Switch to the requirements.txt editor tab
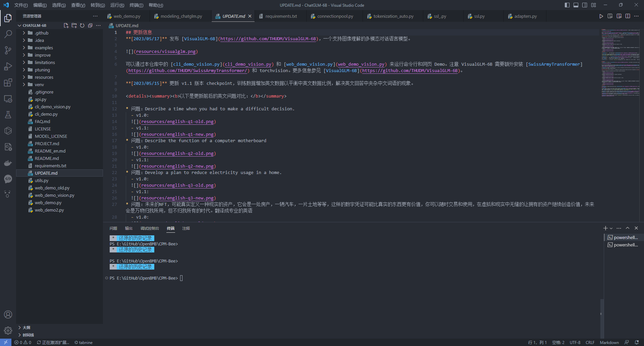 pos(281,16)
